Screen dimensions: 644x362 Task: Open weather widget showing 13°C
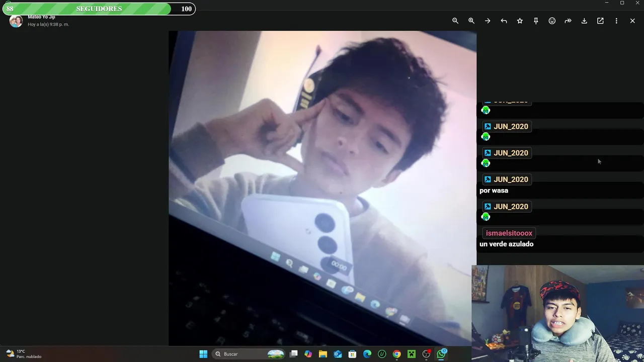[24, 354]
